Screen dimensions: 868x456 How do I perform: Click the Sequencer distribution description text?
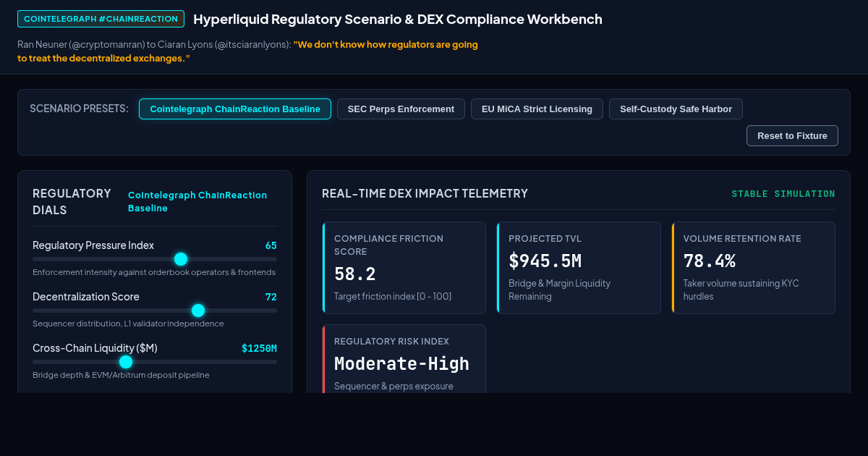pyautogui.click(x=128, y=324)
